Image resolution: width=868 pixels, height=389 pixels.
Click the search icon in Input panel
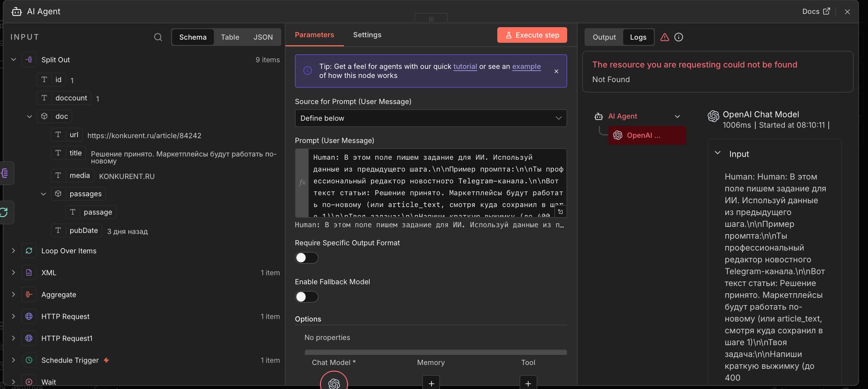(158, 37)
